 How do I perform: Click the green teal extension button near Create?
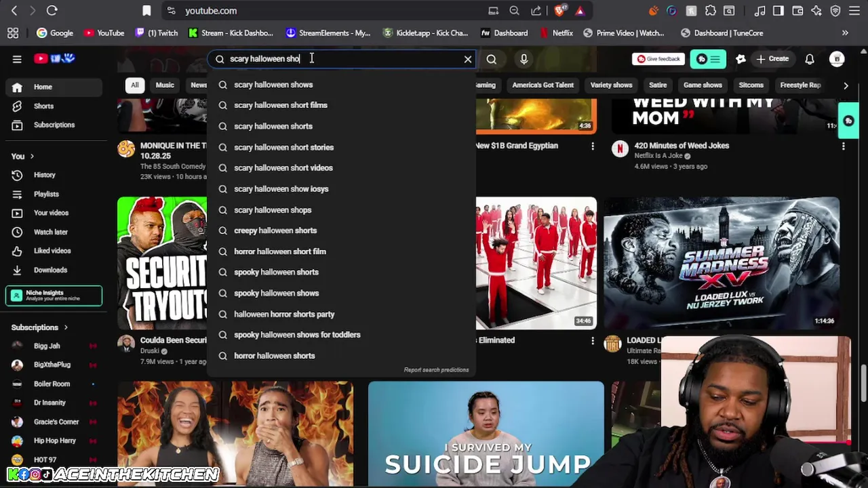click(x=708, y=59)
